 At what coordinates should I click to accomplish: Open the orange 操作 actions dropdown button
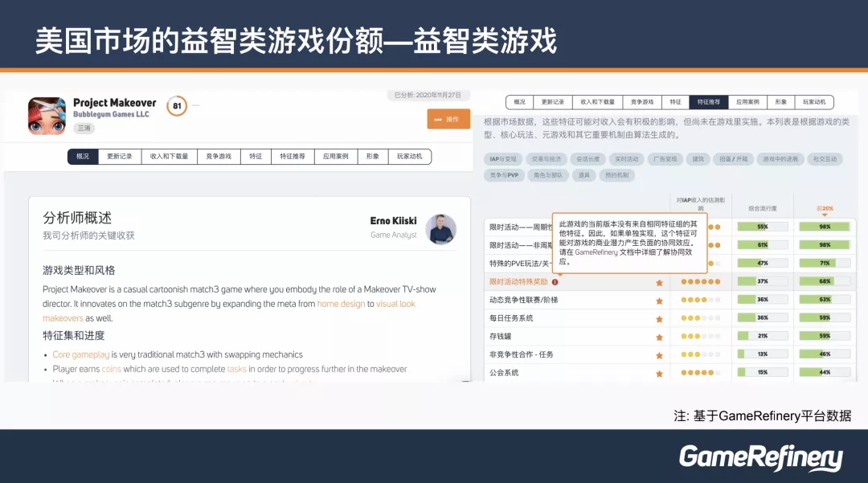pos(448,120)
